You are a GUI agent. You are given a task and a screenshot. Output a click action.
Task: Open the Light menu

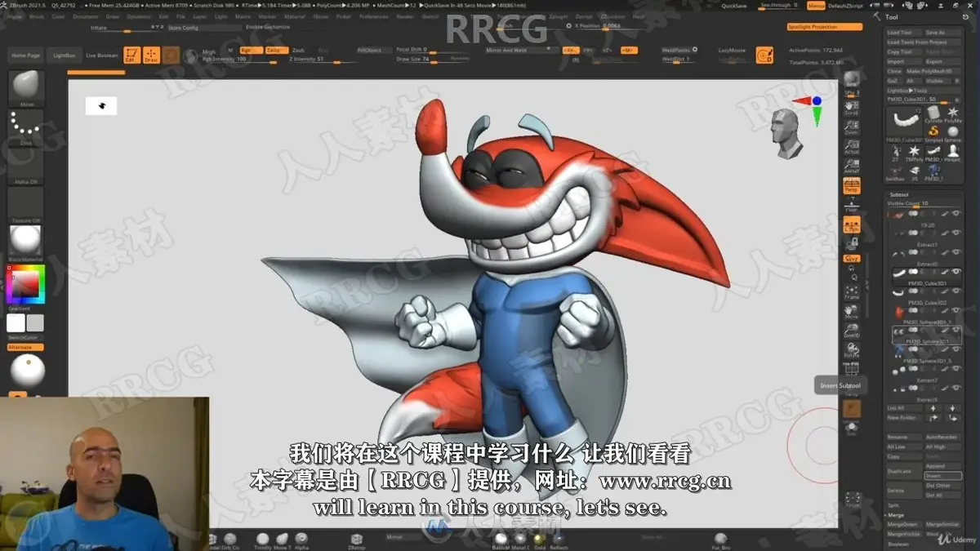[x=221, y=16]
